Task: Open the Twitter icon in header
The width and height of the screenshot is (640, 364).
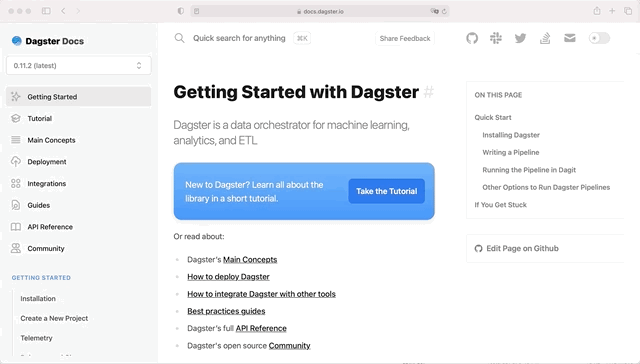Action: click(x=520, y=38)
